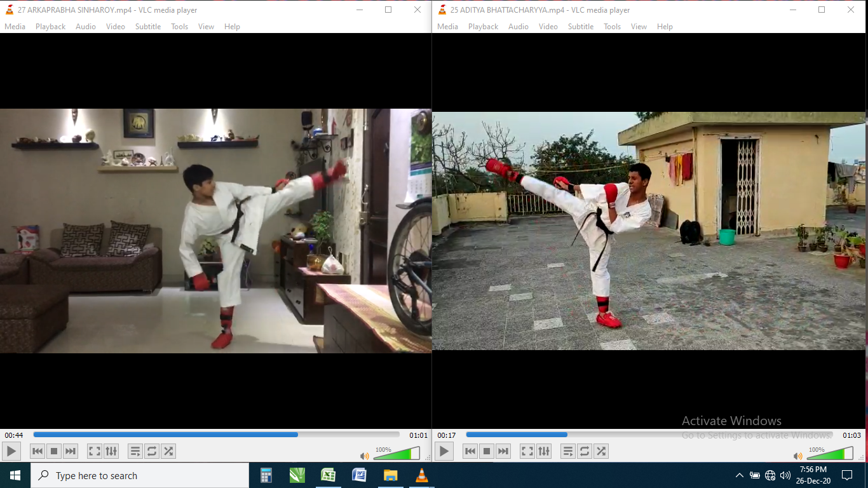The width and height of the screenshot is (868, 488).
Task: Toggle loop mode in left VLC window
Action: [152, 451]
